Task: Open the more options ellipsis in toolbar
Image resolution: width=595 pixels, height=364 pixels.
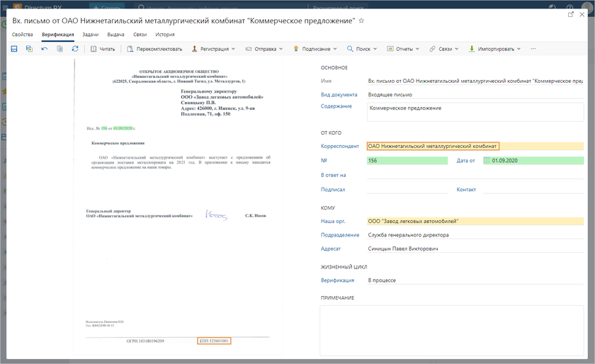Action: pos(533,49)
